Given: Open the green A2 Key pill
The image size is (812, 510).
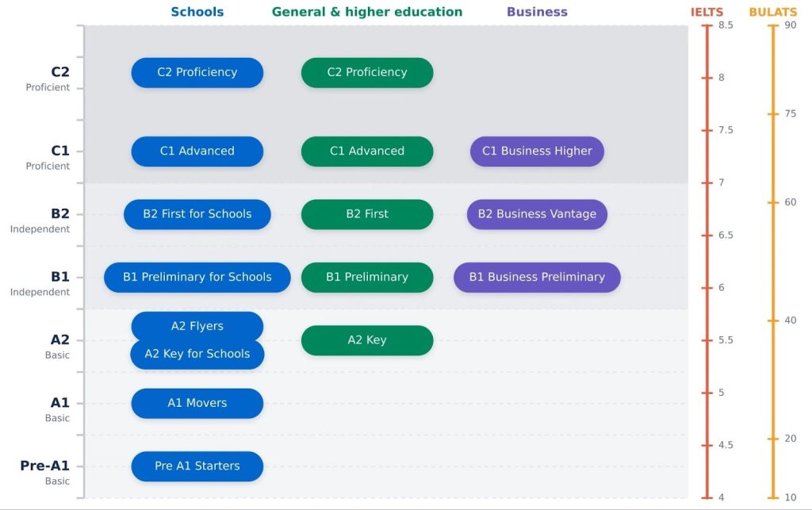Looking at the screenshot, I should tap(366, 340).
